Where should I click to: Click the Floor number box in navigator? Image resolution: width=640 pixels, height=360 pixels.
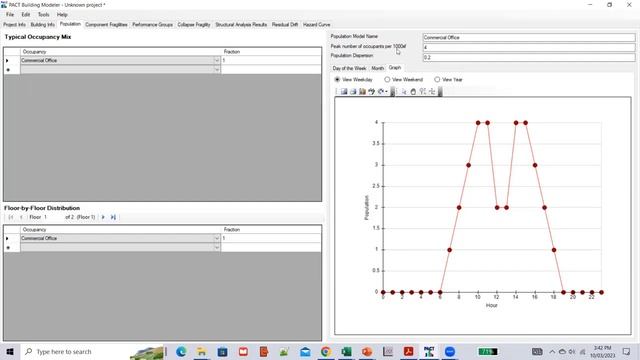point(52,217)
